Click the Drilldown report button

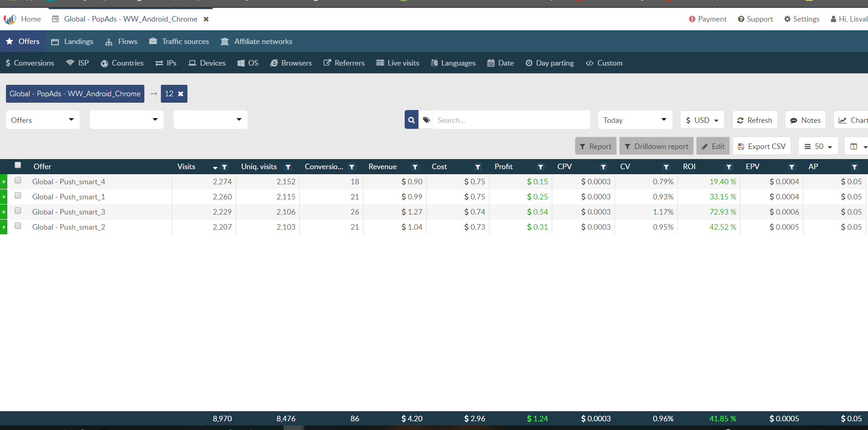pos(657,147)
